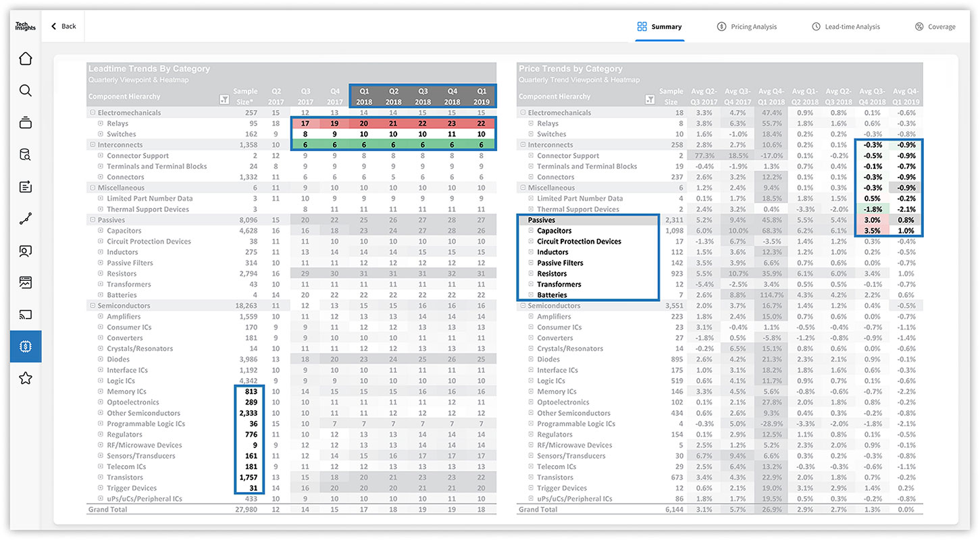Click sample size 6,144 in Price Grand Total
The height and width of the screenshot is (540, 980).
click(x=673, y=510)
